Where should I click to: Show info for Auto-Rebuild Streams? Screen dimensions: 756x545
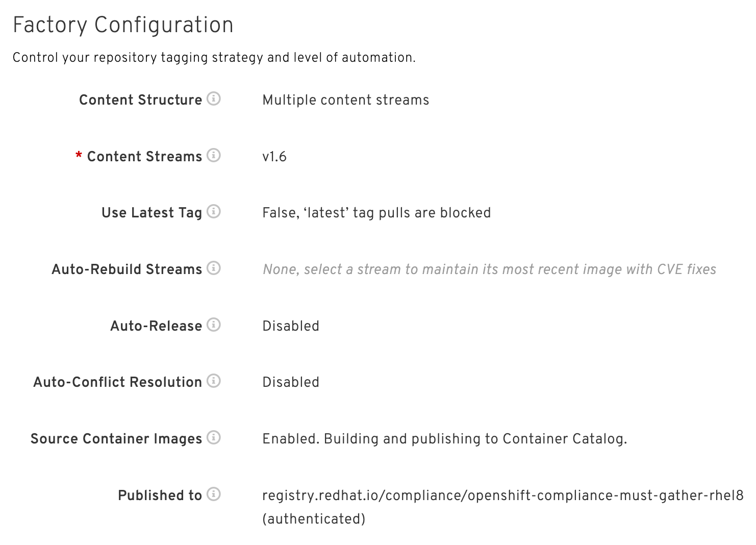(x=214, y=268)
